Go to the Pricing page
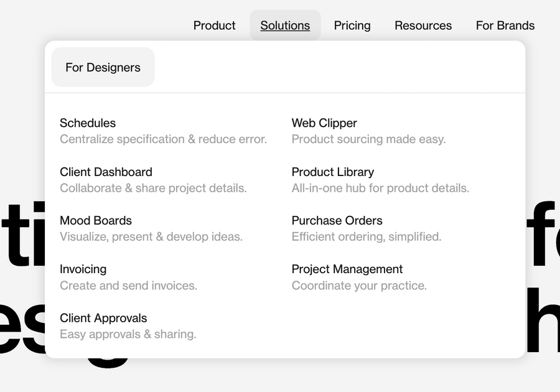This screenshot has height=392, width=560. [352, 26]
